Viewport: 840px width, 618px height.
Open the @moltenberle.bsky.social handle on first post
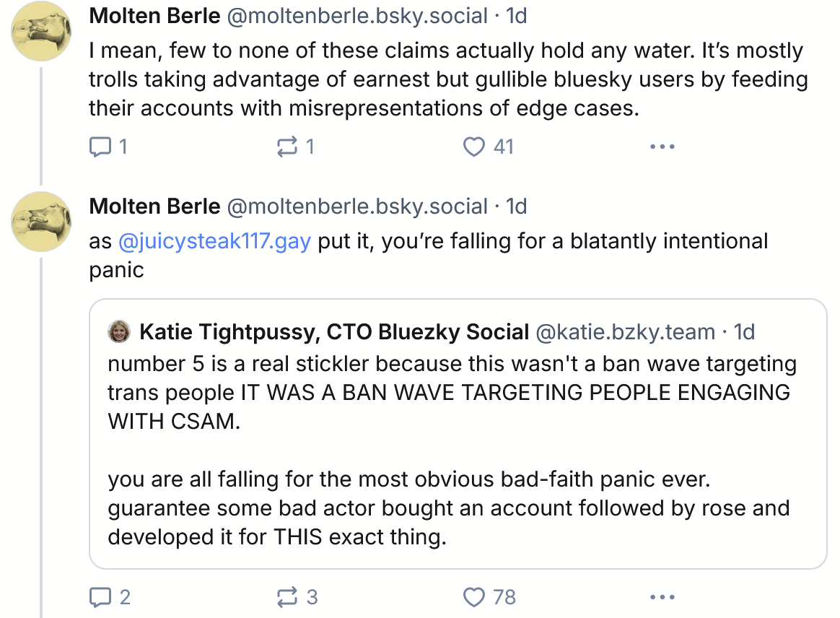[357, 16]
